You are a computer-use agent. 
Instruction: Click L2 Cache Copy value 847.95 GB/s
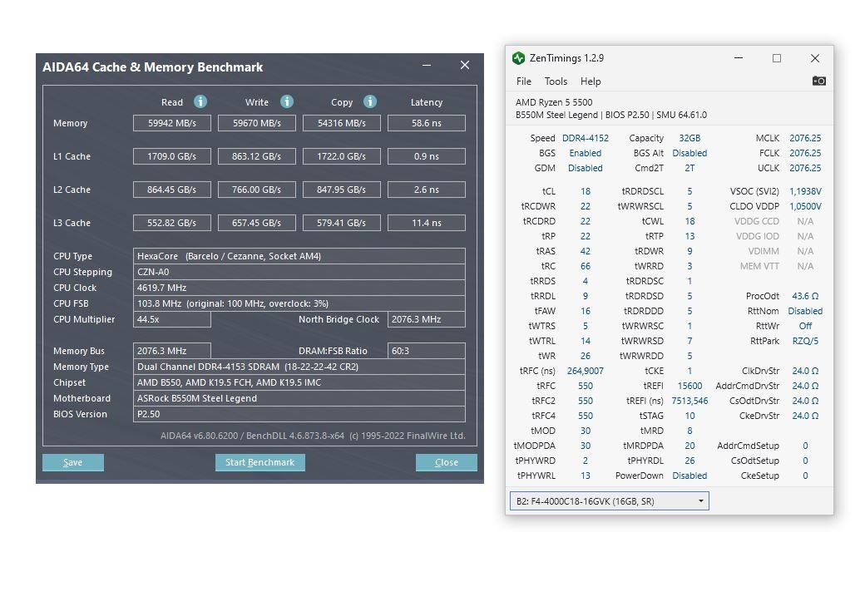342,190
